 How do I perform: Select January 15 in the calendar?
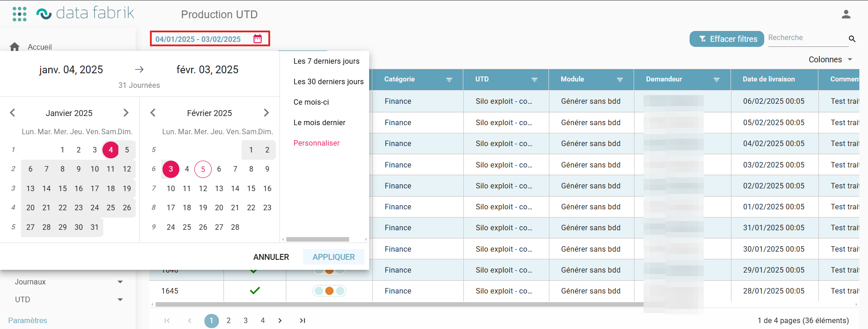[62, 188]
